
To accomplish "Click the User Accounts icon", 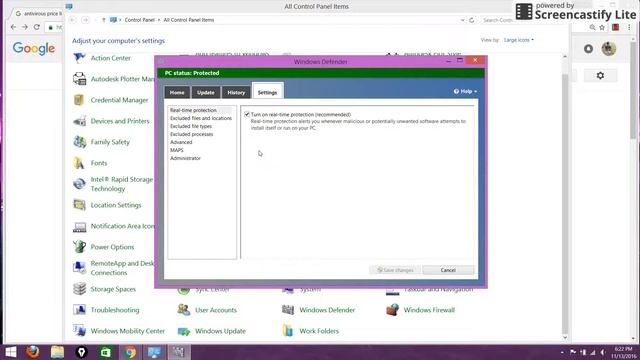I will 184,310.
